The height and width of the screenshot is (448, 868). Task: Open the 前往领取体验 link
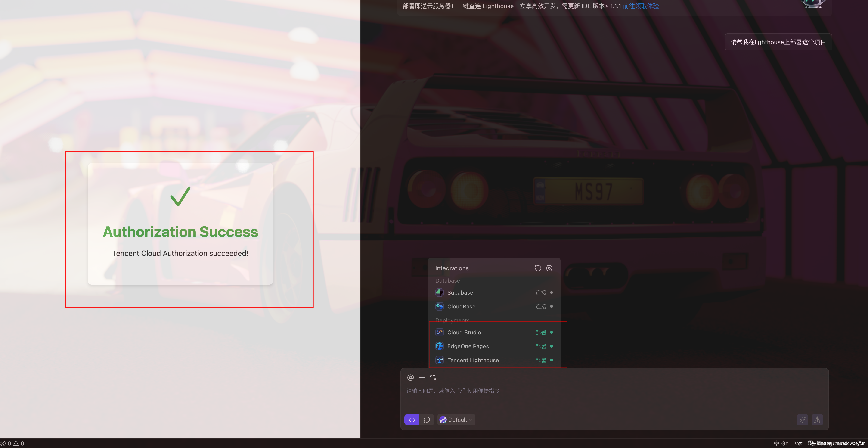point(641,6)
